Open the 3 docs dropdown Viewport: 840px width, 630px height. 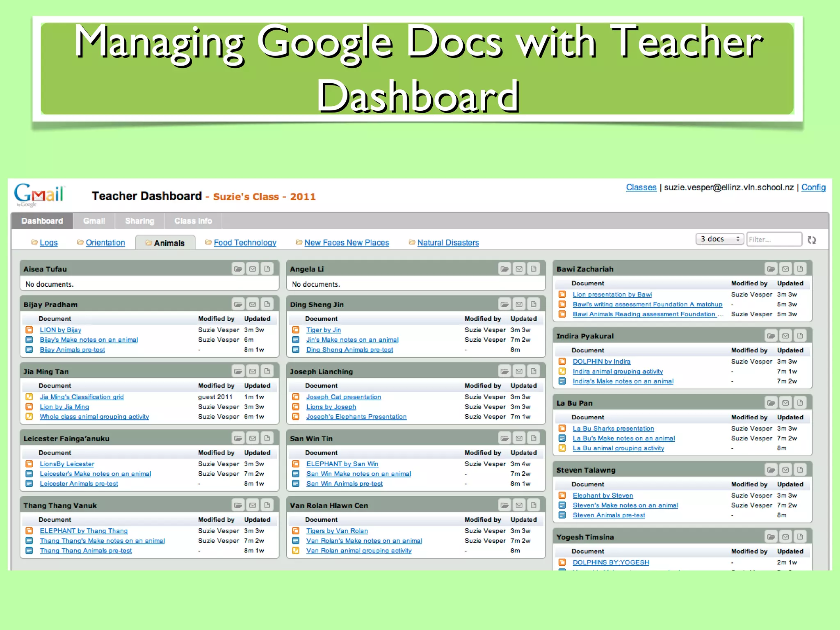tap(720, 239)
